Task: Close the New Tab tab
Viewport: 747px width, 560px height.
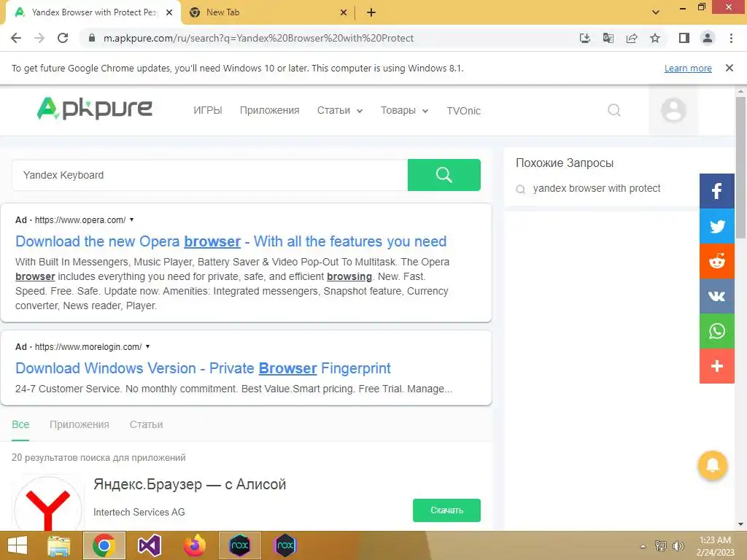Action: point(344,12)
